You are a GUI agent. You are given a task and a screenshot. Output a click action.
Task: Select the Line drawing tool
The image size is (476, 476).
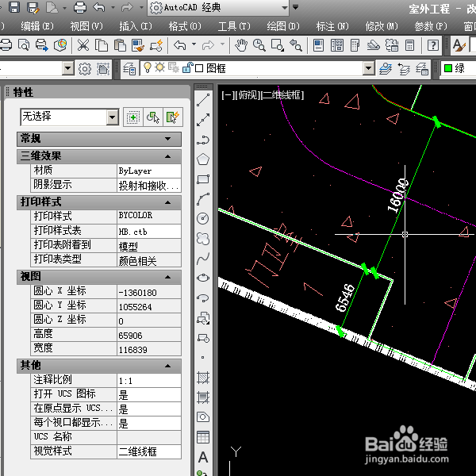(x=203, y=100)
